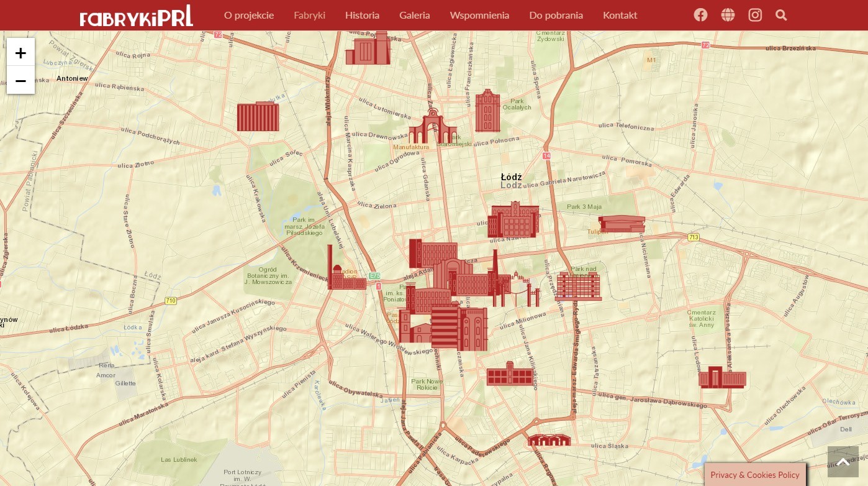Image resolution: width=868 pixels, height=486 pixels.
Task: Select tall factory marker beside Park Ocalałych
Action: [x=488, y=111]
